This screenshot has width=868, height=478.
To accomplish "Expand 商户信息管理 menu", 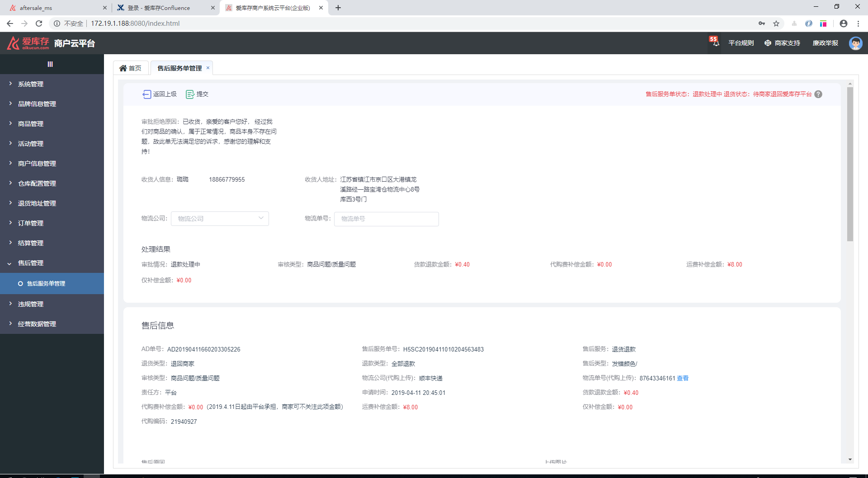I will (52, 164).
